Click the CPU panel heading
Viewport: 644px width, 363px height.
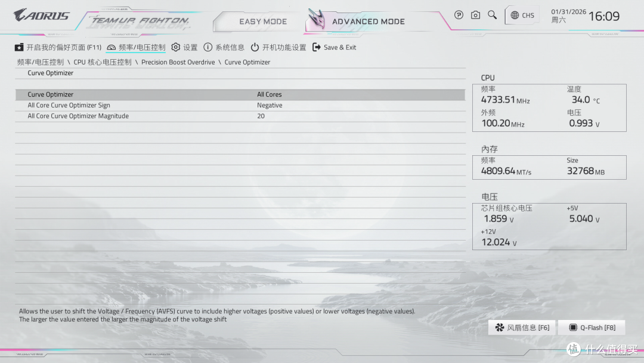point(488,78)
